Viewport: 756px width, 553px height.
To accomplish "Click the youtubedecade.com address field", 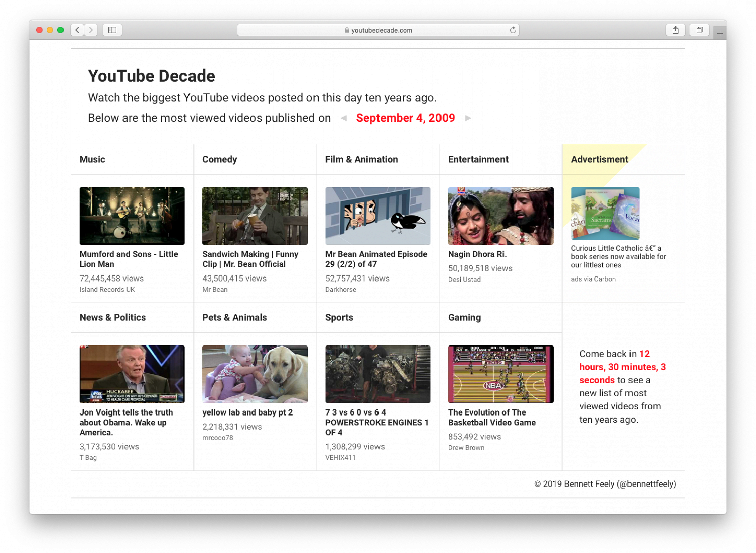I will pyautogui.click(x=378, y=30).
